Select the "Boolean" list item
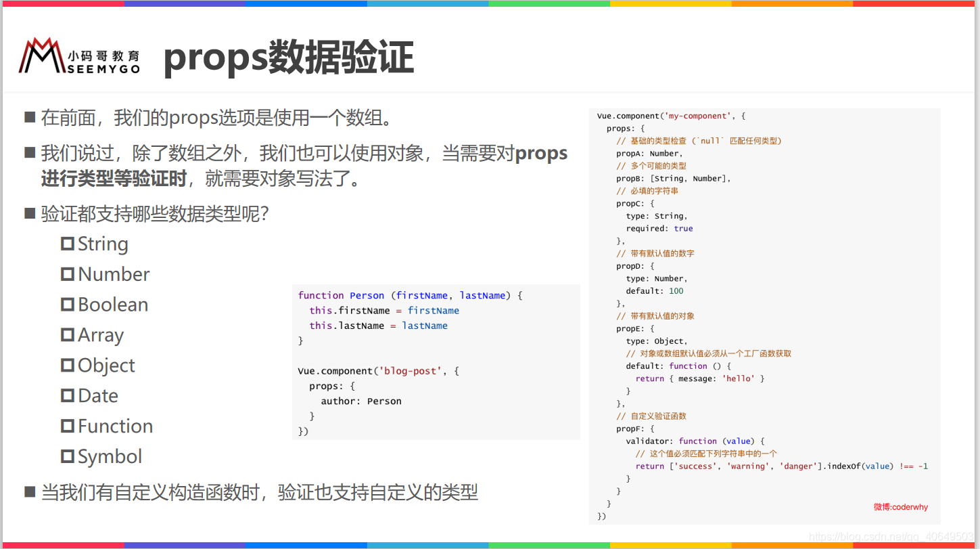This screenshot has width=980, height=549. [105, 305]
